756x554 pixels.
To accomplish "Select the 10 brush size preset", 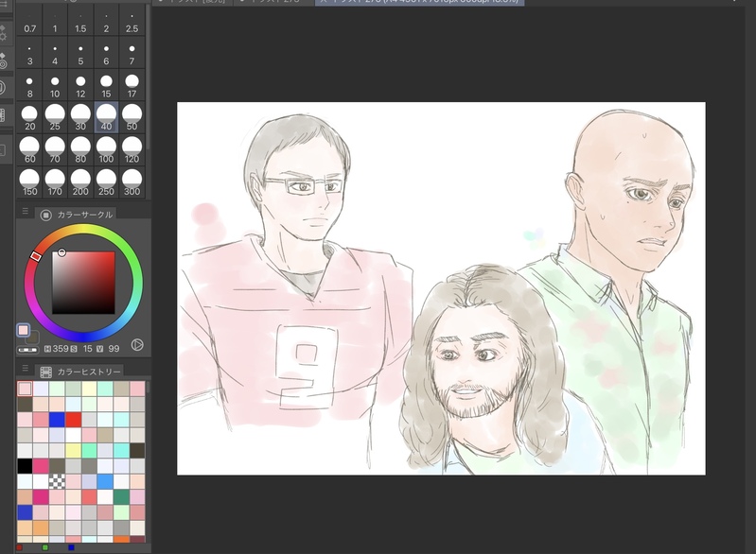I will click(55, 85).
